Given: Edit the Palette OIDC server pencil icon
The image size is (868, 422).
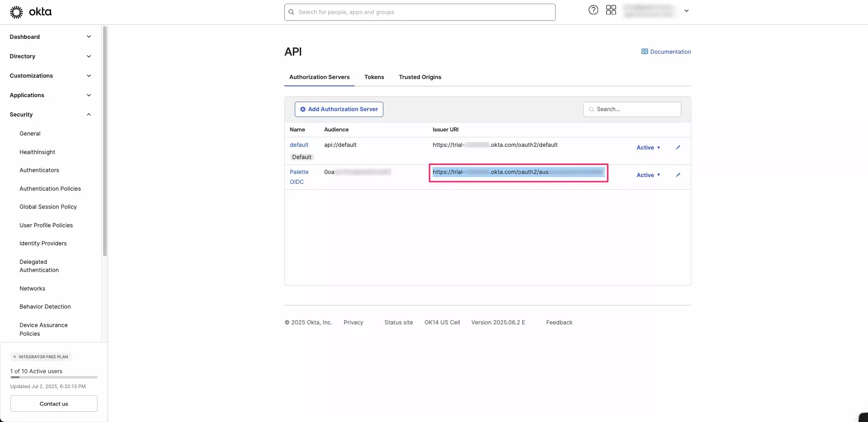Looking at the screenshot, I should [x=678, y=175].
